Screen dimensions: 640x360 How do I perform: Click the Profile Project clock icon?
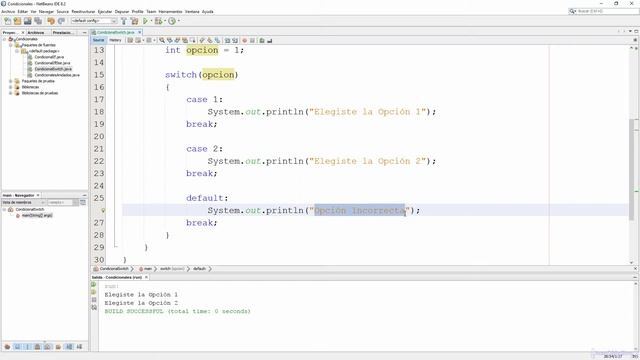pyautogui.click(x=172, y=21)
